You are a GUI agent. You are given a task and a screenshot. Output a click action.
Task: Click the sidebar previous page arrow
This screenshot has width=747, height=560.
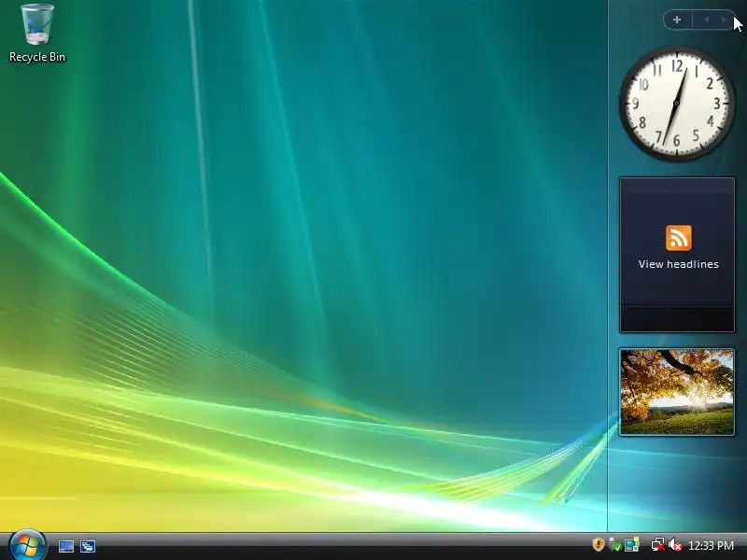(707, 20)
